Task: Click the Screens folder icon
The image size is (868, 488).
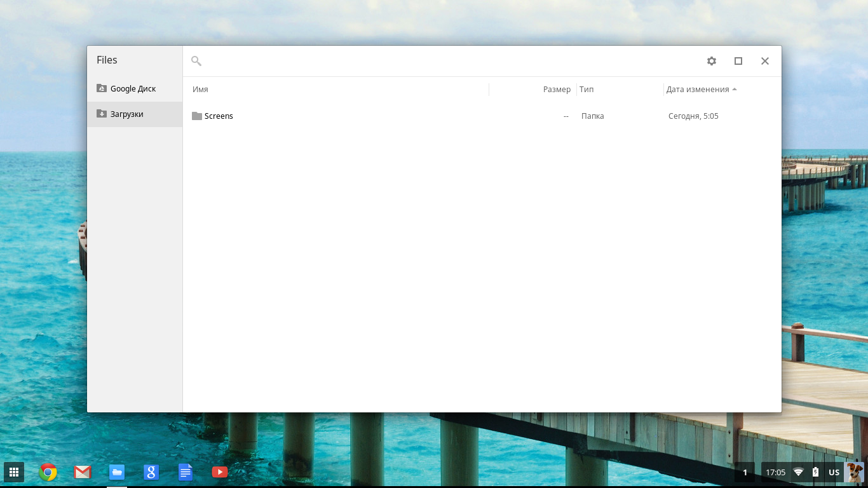Action: pos(197,116)
